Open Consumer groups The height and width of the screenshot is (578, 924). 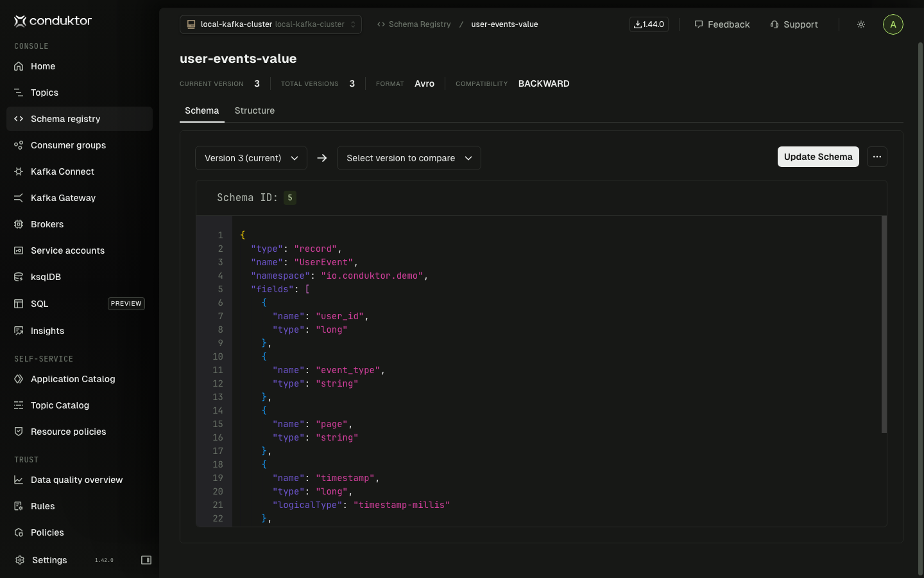[68, 145]
